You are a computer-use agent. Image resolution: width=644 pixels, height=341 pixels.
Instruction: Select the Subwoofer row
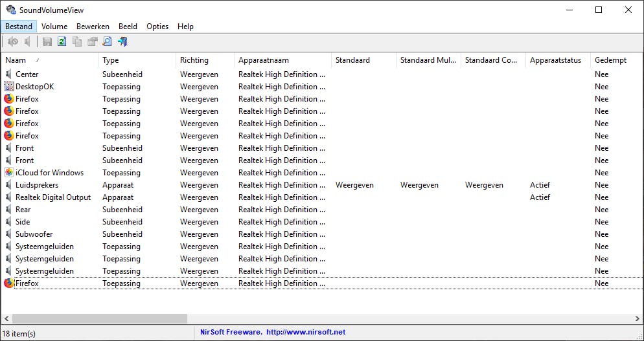[322, 234]
